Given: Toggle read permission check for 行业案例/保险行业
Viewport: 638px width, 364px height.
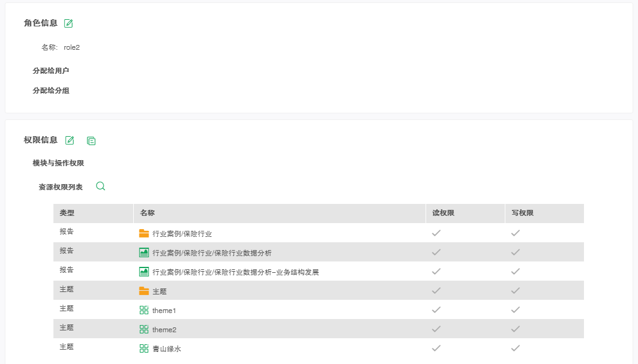Looking at the screenshot, I should (x=436, y=233).
